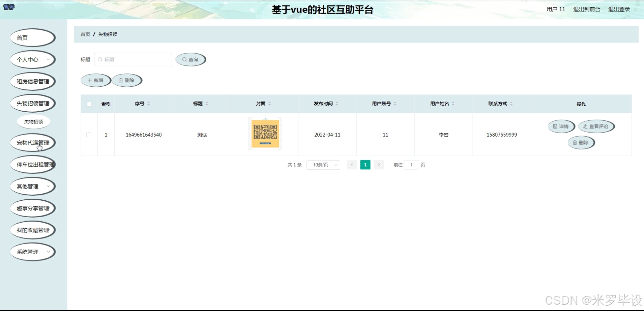644x311 pixels.
Task: Expand 其他管理 menu chevron
Action: point(48,186)
